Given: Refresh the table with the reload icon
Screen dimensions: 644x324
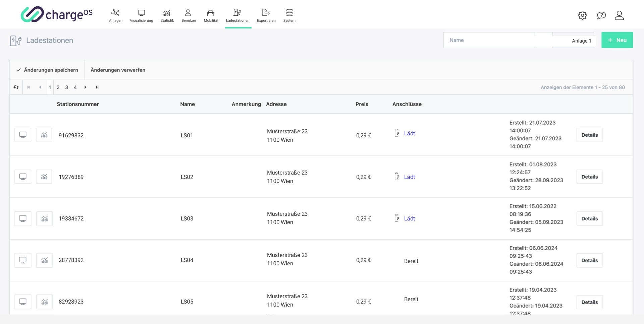Looking at the screenshot, I should [16, 87].
